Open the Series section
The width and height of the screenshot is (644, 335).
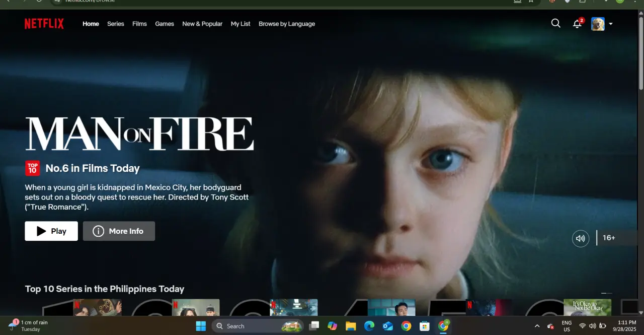[116, 24]
